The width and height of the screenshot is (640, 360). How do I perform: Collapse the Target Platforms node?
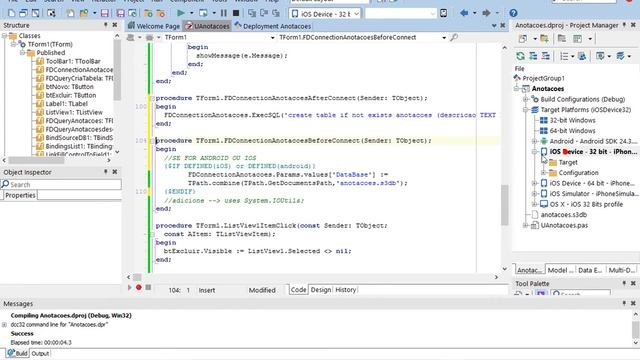[x=526, y=110]
